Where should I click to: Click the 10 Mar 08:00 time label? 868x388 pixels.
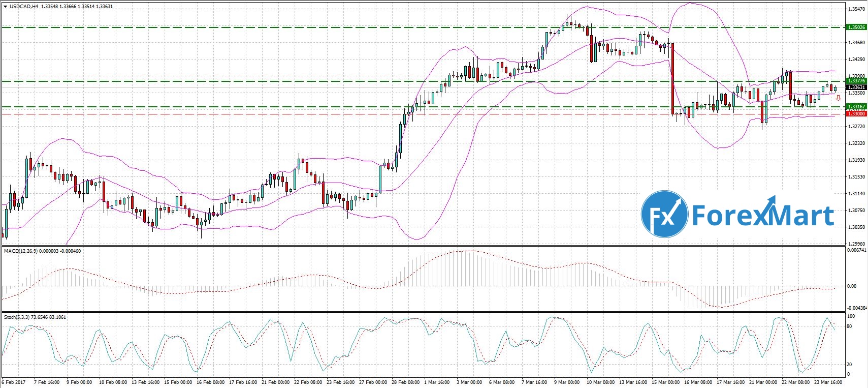click(600, 382)
